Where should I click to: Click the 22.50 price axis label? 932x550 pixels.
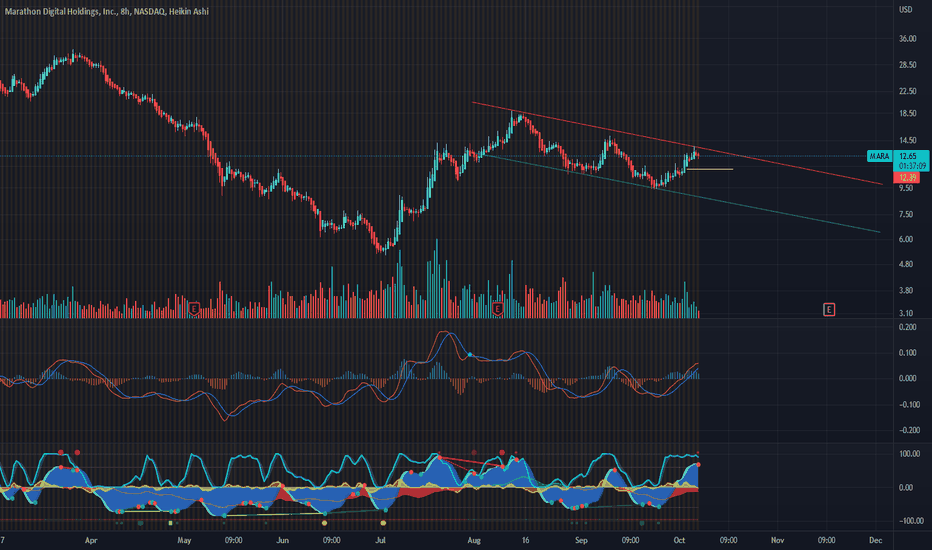[x=908, y=91]
